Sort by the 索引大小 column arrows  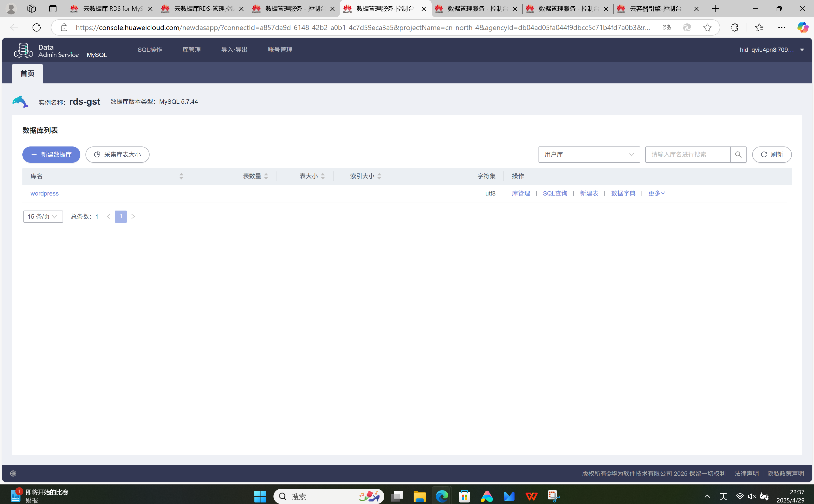(x=379, y=176)
